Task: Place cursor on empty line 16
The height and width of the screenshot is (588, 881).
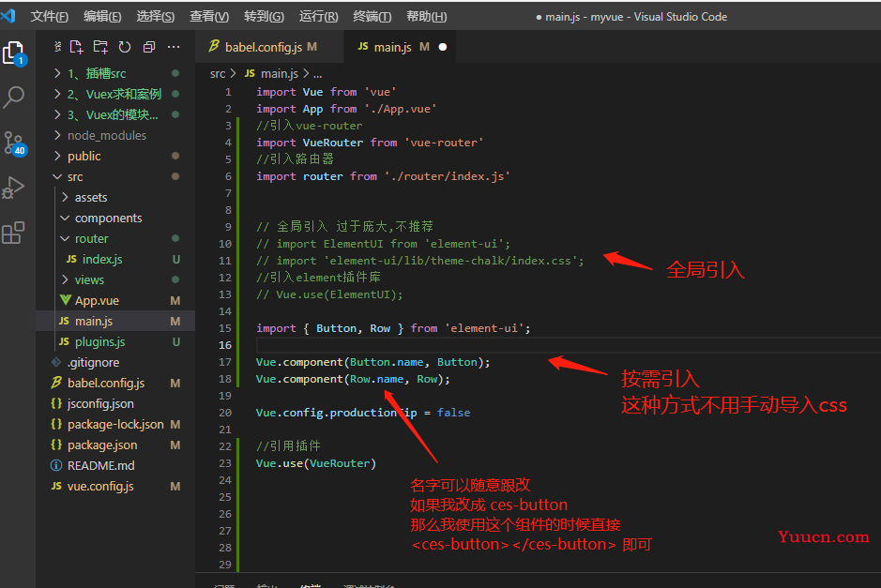Action: [568, 345]
